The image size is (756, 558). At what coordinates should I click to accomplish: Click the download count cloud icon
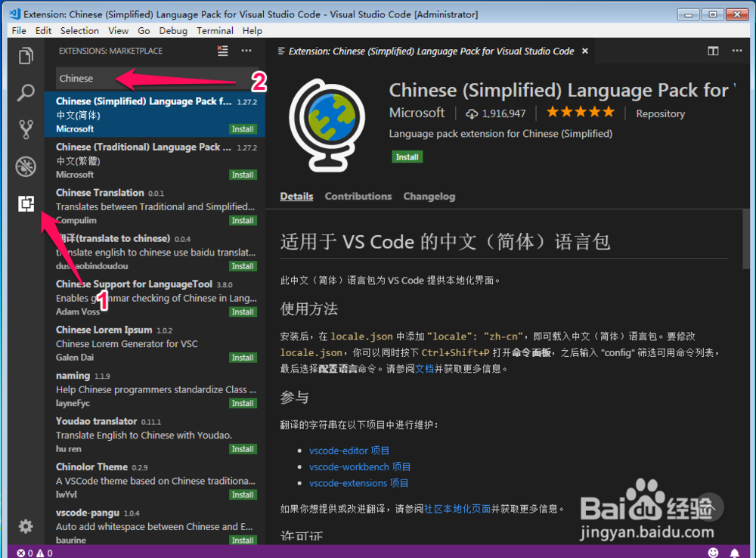click(472, 114)
